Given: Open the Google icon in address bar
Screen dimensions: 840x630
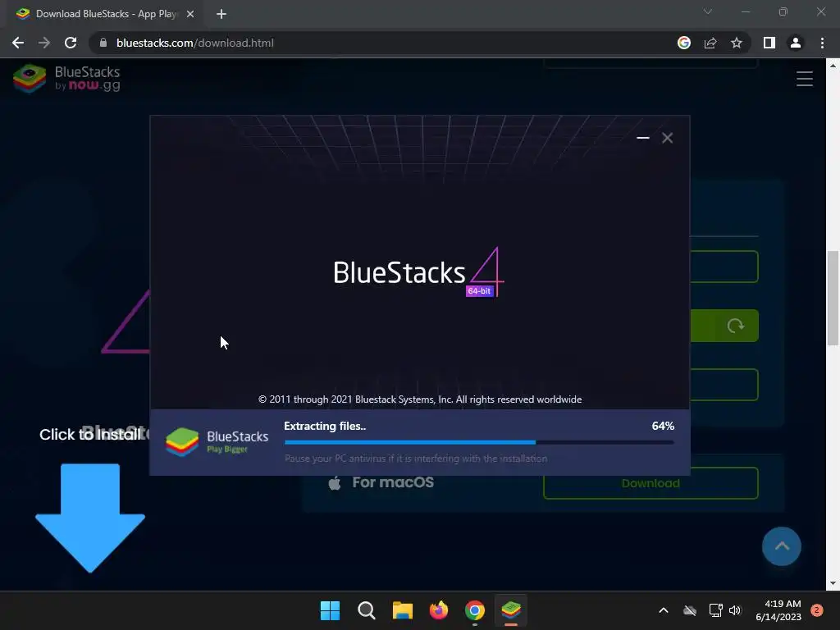Looking at the screenshot, I should pyautogui.click(x=684, y=43).
